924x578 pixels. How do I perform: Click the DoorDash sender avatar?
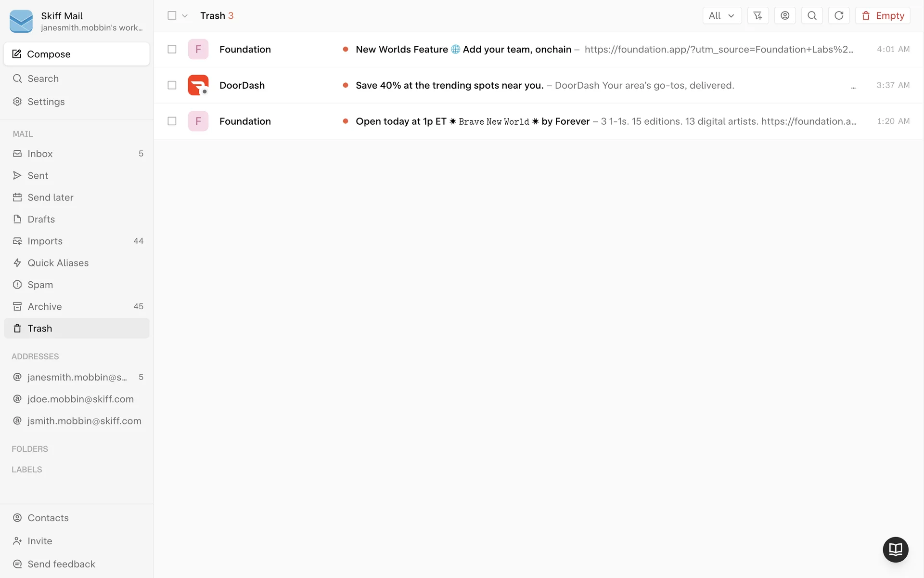tap(198, 85)
